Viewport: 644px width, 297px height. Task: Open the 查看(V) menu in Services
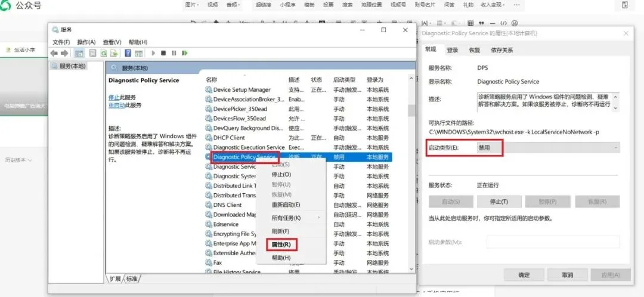[112, 42]
